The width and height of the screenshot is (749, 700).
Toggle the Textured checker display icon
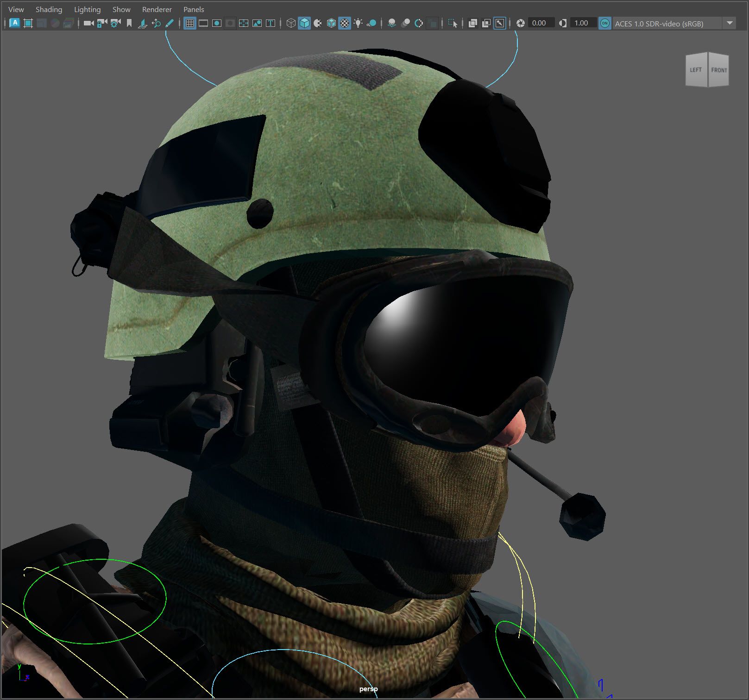(345, 23)
